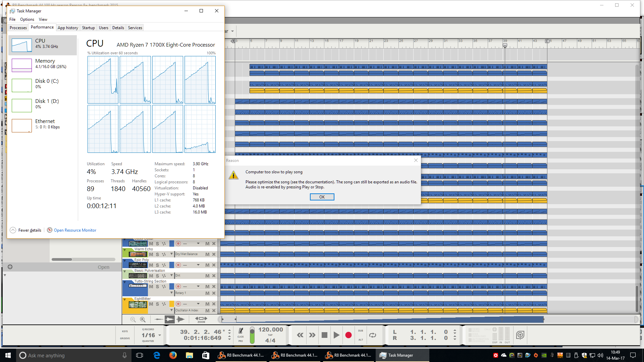Delete the Dry/Wet Balance lane with X
Viewport: 644px width, 362px height.
click(214, 254)
